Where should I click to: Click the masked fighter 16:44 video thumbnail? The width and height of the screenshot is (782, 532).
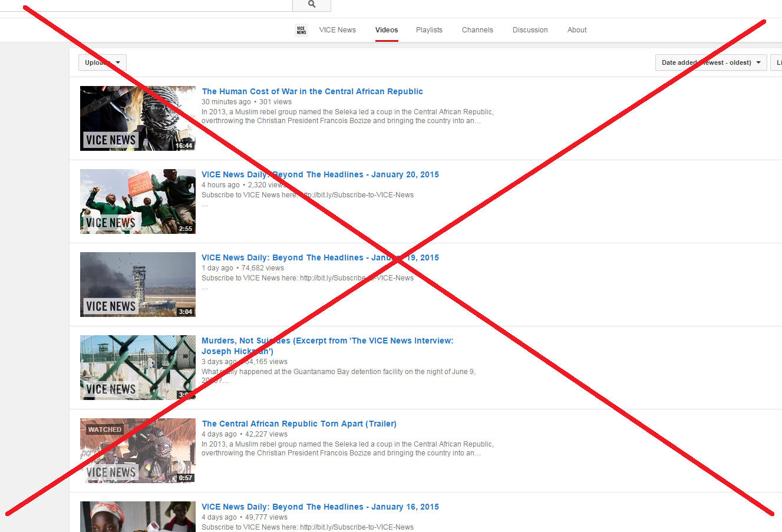(138, 118)
